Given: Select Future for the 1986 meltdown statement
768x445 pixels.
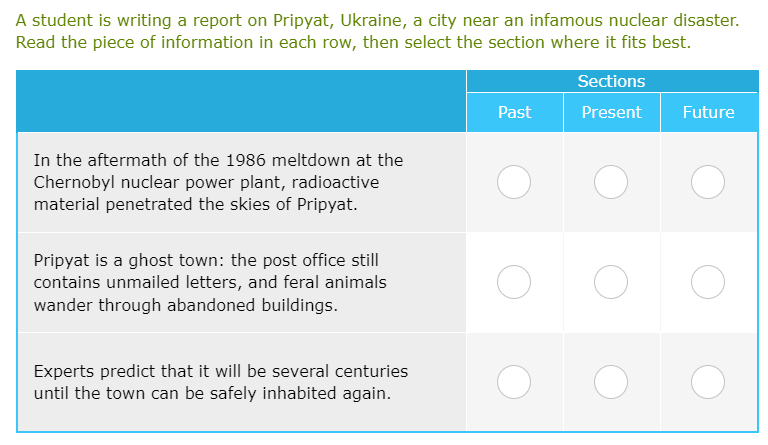Looking at the screenshot, I should (708, 182).
